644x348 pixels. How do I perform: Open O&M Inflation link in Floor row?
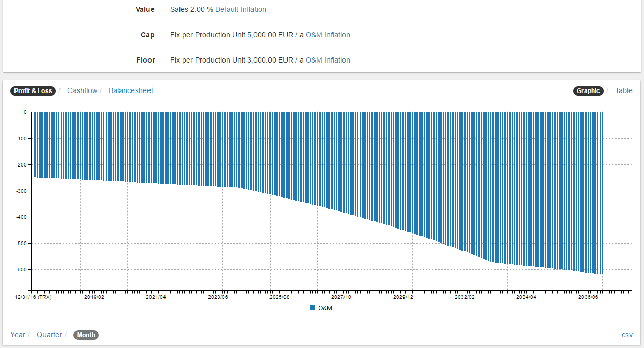[x=327, y=60]
